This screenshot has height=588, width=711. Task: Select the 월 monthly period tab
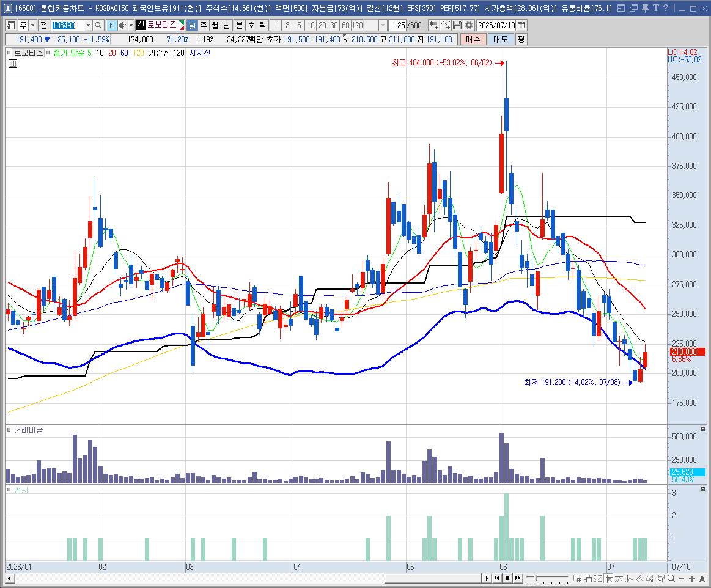tap(215, 26)
